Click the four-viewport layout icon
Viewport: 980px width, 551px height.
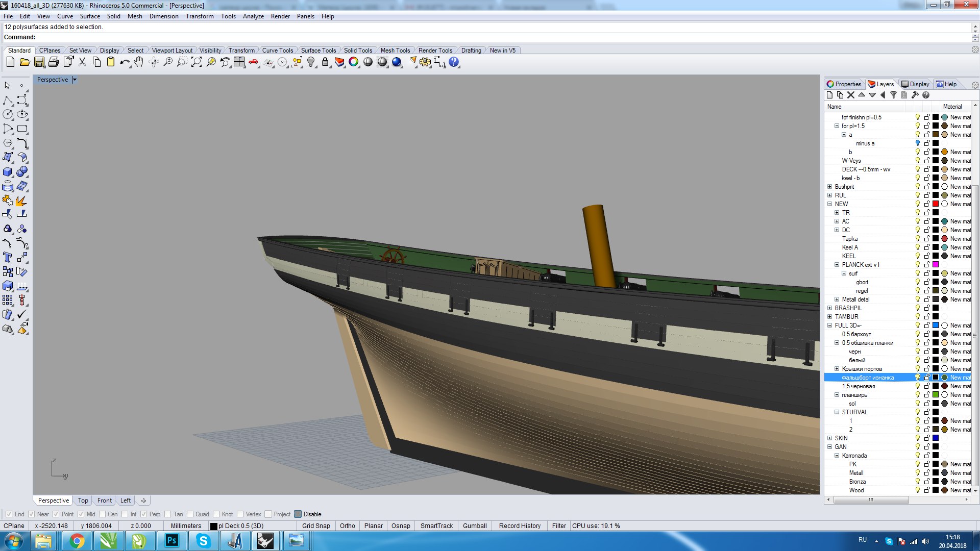(239, 62)
